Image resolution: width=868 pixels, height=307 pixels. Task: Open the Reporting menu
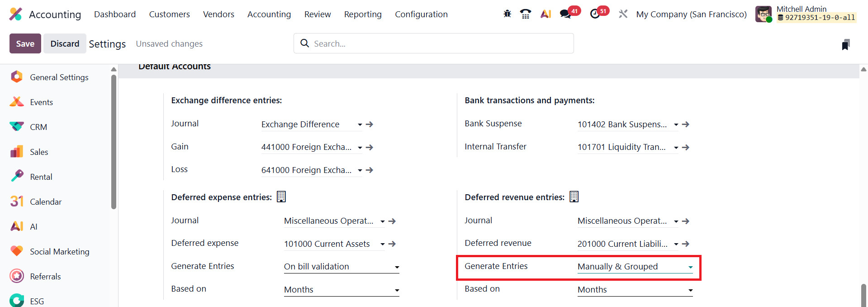coord(363,14)
